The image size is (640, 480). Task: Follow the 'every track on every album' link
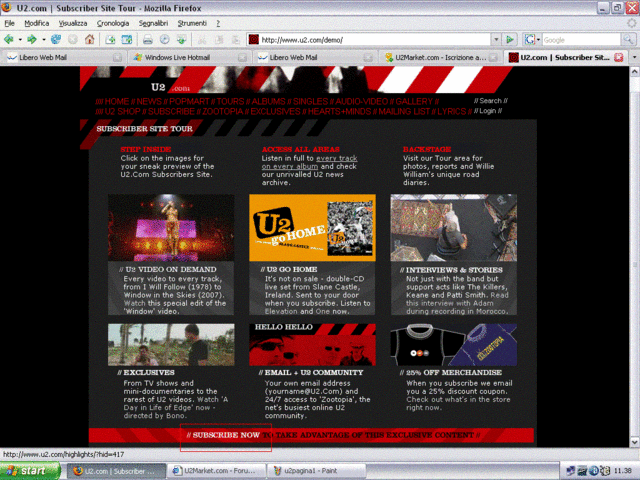click(x=309, y=162)
